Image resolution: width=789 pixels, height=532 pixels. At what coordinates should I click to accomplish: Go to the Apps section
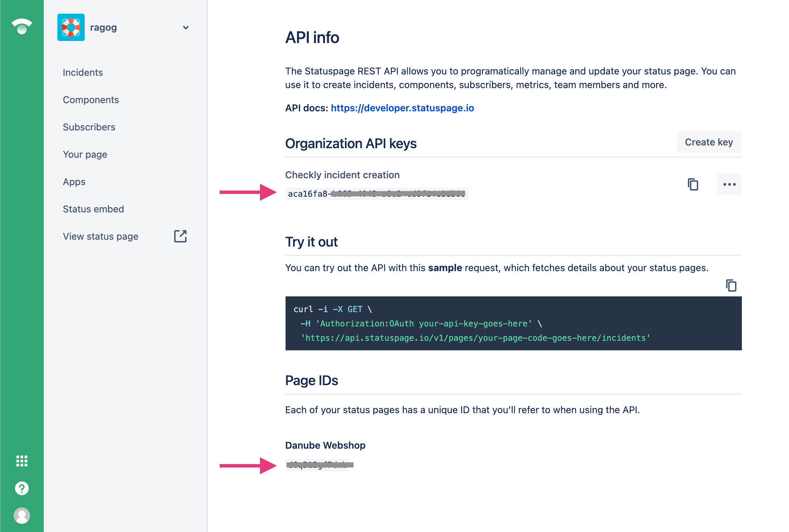click(74, 182)
